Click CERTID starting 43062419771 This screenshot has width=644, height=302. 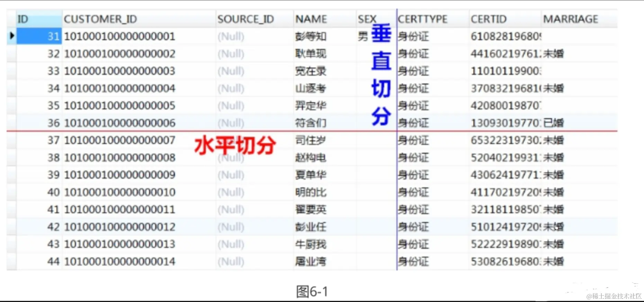pos(506,175)
